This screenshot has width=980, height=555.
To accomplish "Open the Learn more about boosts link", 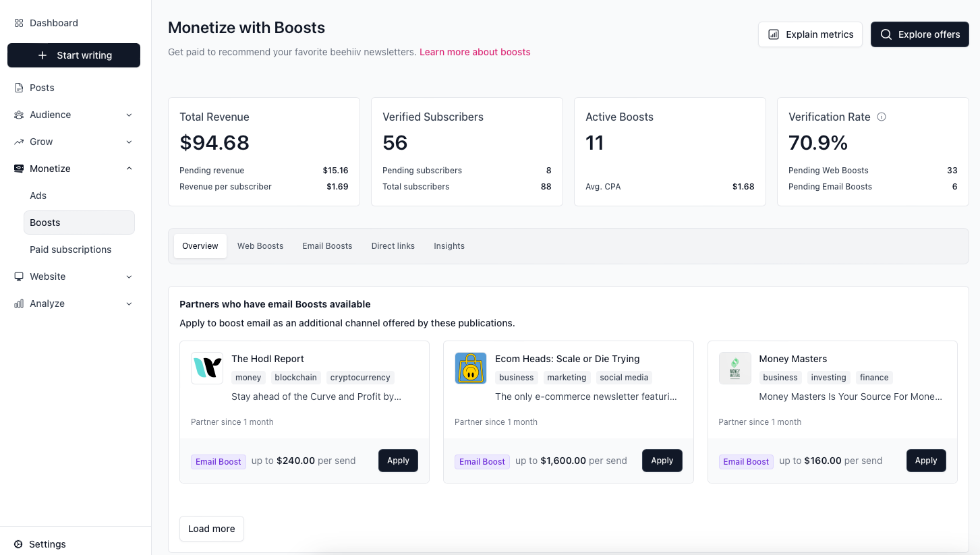I will [475, 52].
